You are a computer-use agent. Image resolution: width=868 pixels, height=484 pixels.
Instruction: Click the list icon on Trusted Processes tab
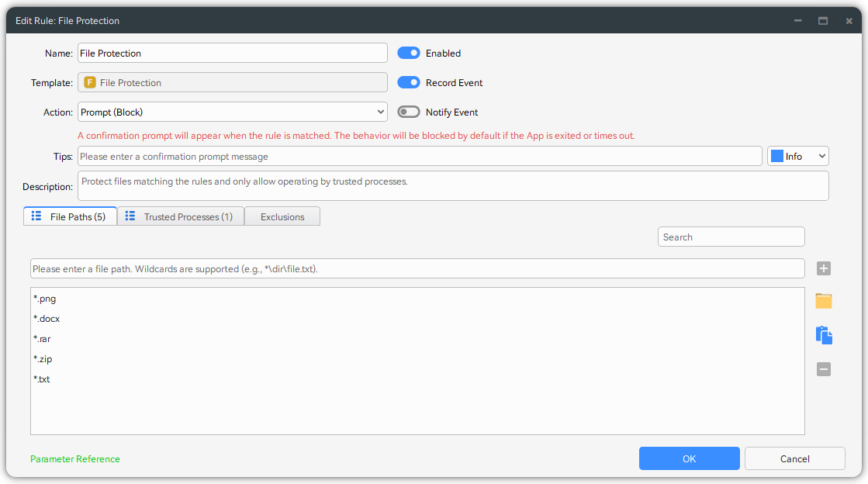[130, 216]
